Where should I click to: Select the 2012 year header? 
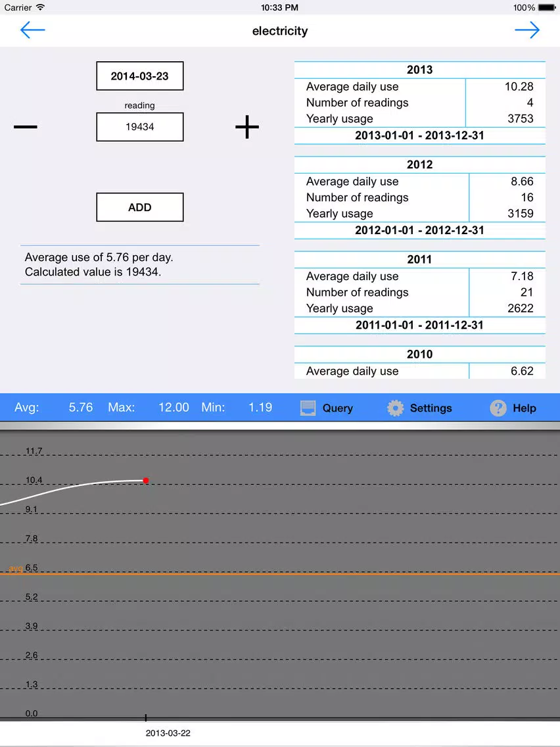(x=419, y=164)
